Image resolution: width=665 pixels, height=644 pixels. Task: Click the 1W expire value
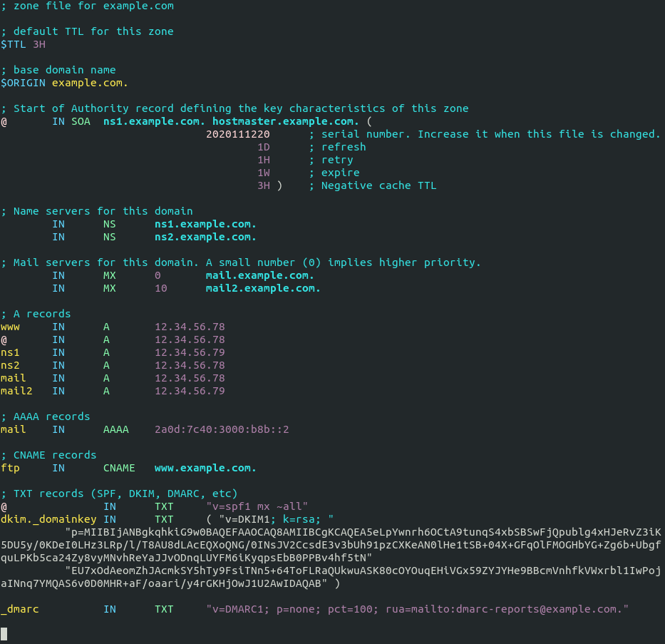click(264, 173)
